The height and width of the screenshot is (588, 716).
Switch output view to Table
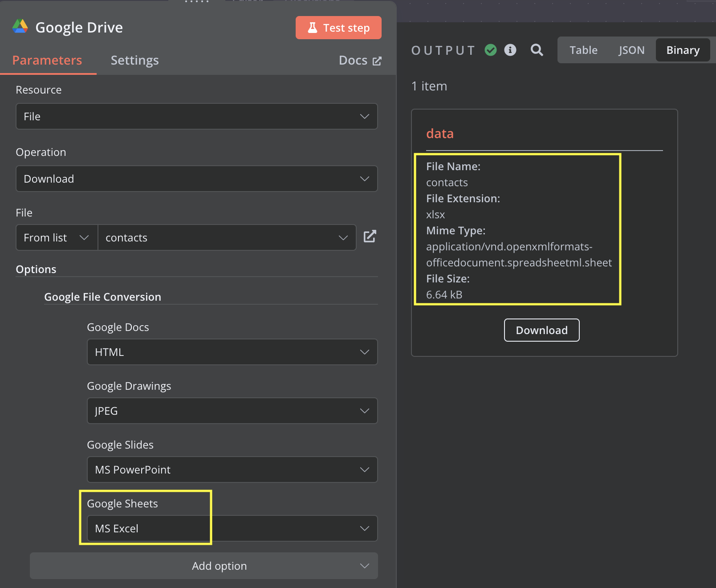click(x=583, y=50)
